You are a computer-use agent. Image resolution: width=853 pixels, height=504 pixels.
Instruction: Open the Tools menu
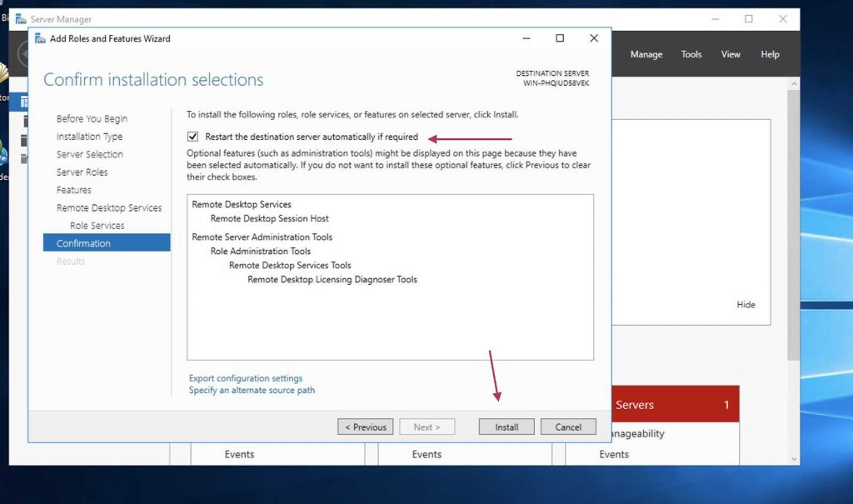691,54
